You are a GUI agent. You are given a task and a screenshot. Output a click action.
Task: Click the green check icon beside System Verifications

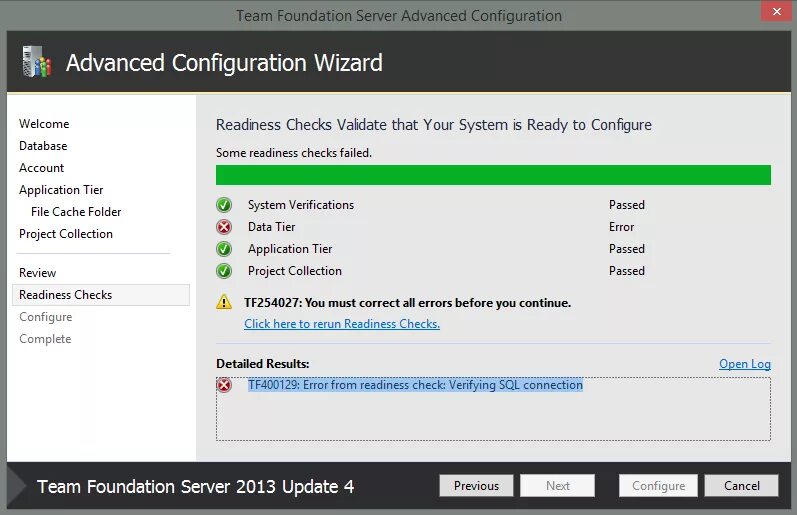pos(224,205)
